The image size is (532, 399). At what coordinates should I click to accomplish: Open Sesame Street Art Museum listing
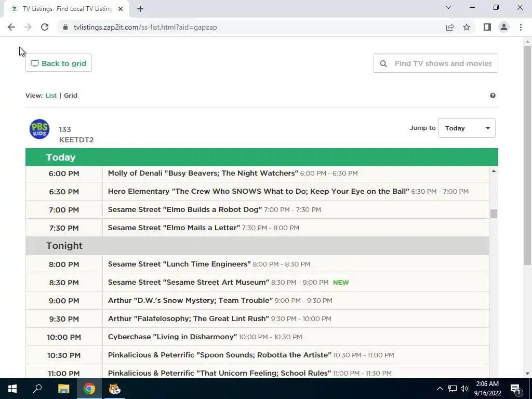click(188, 282)
